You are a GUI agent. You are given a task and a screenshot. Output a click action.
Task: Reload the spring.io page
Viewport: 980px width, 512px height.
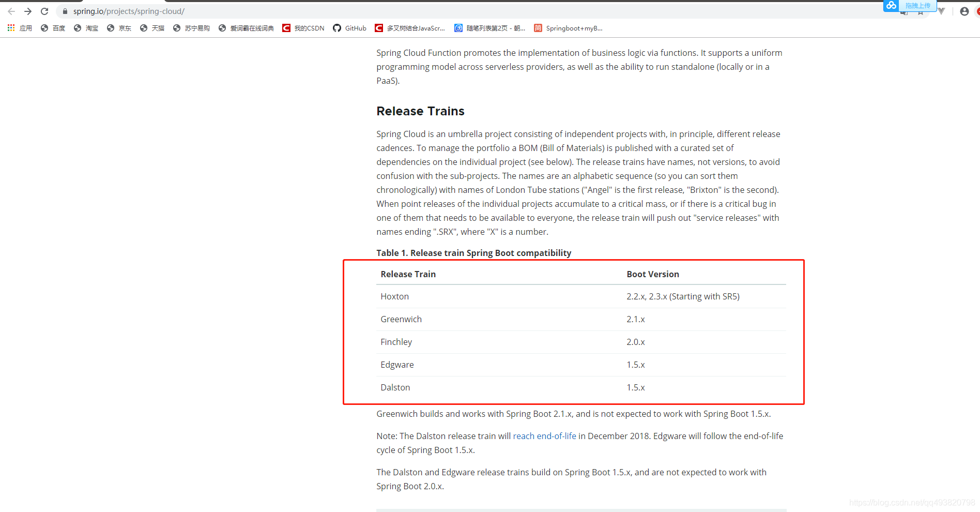click(x=44, y=11)
